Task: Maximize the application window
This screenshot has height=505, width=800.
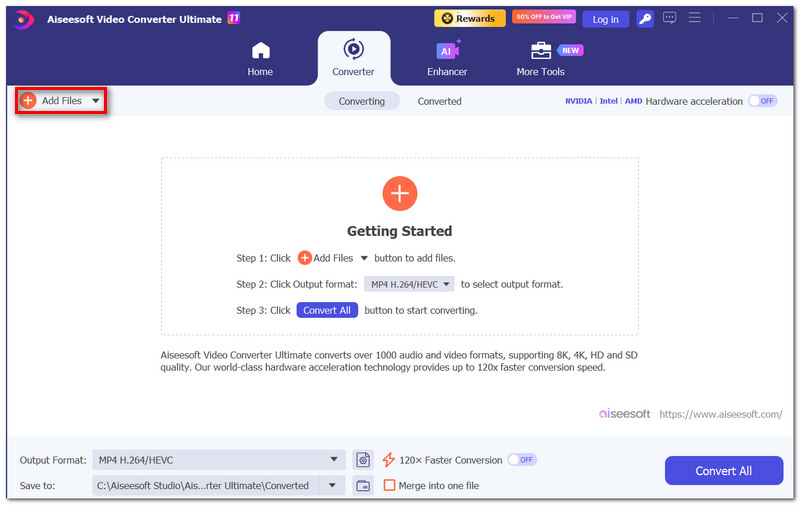Action: (x=758, y=18)
